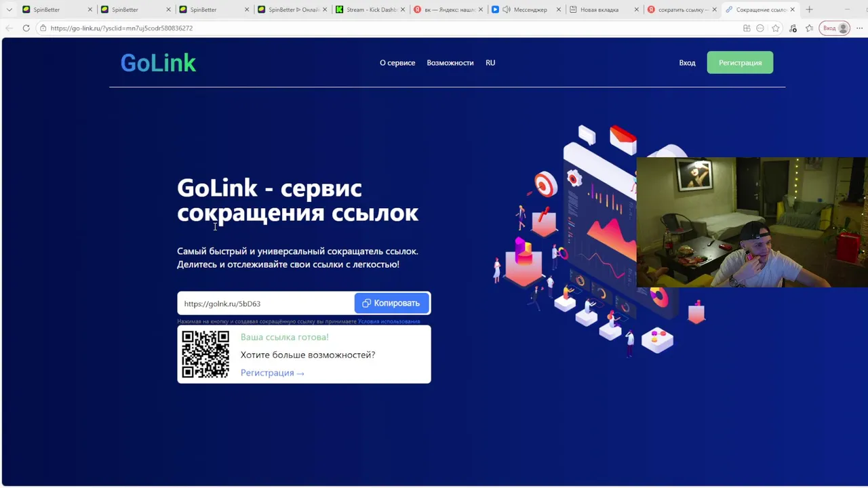868x488 pixels.
Task: Open a new tab with plus button
Action: 809,9
